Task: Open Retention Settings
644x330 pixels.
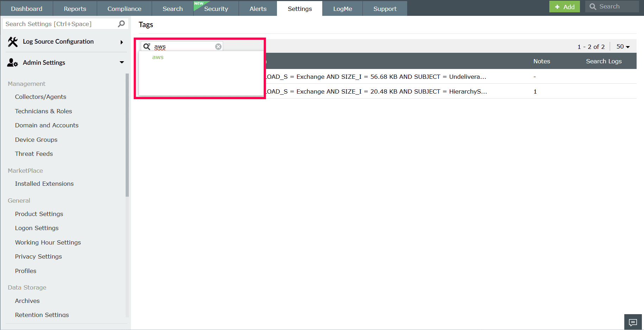Action: coord(42,315)
